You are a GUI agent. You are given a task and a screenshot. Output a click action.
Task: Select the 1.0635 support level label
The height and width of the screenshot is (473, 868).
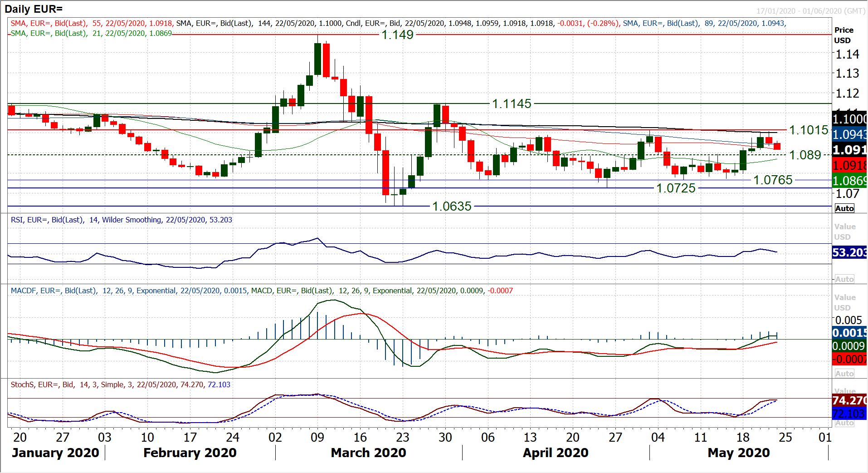pyautogui.click(x=452, y=207)
